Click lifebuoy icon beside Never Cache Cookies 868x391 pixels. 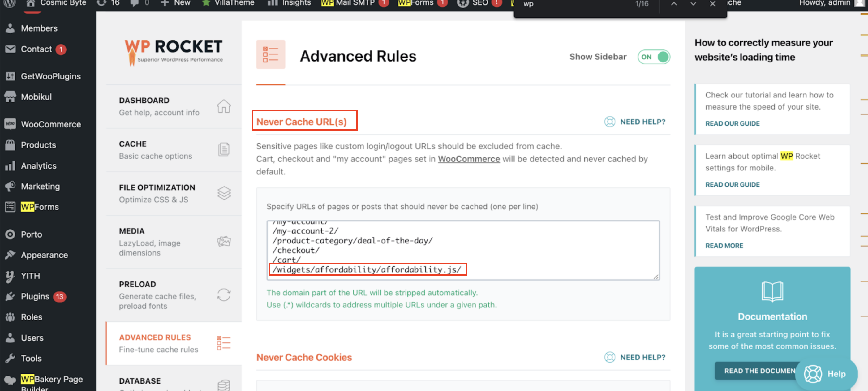pyautogui.click(x=610, y=357)
